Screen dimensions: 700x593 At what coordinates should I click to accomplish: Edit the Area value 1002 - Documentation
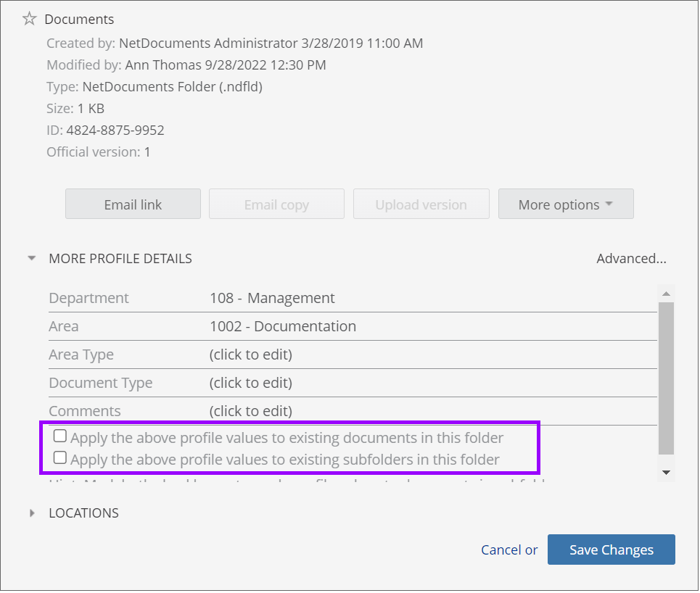pyautogui.click(x=283, y=326)
